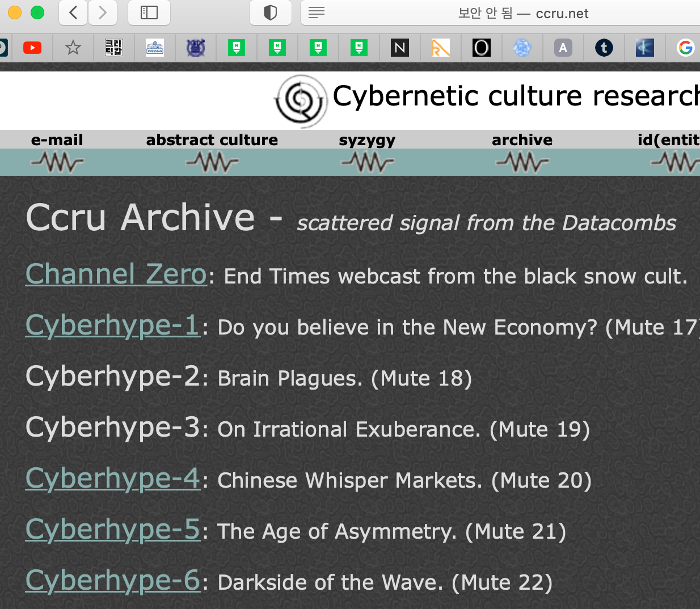The height and width of the screenshot is (609, 700).
Task: Click 'The Age of Asymmetry. (Mute 21)' text
Action: tap(392, 532)
